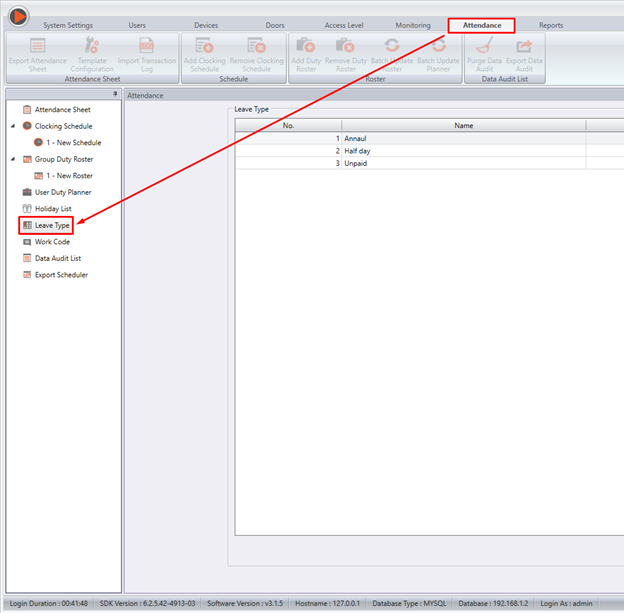Open Export Scheduler label
624x613 pixels.
(61, 275)
